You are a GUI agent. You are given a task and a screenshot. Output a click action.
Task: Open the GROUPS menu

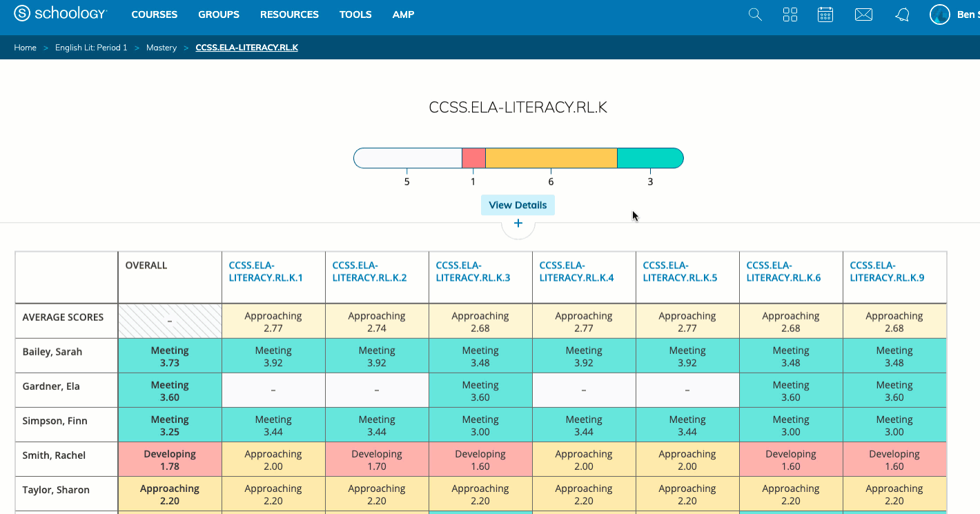[x=219, y=14]
